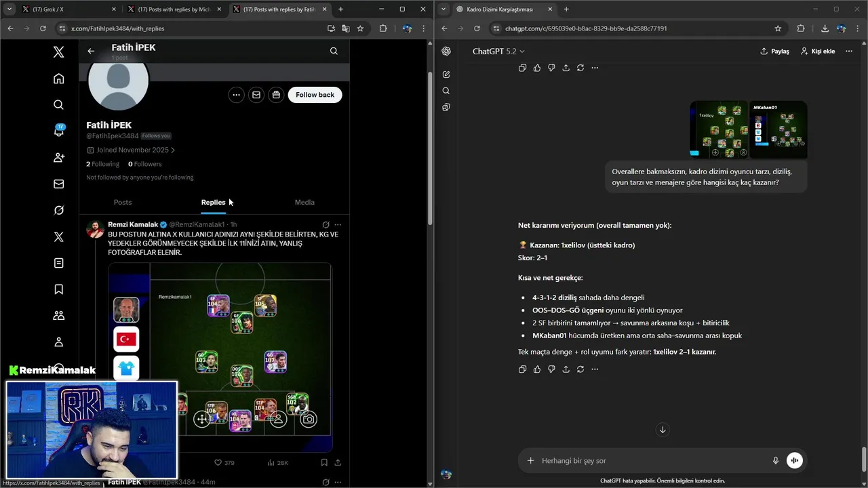
Task: Click the X logo in sidebar
Action: [59, 52]
